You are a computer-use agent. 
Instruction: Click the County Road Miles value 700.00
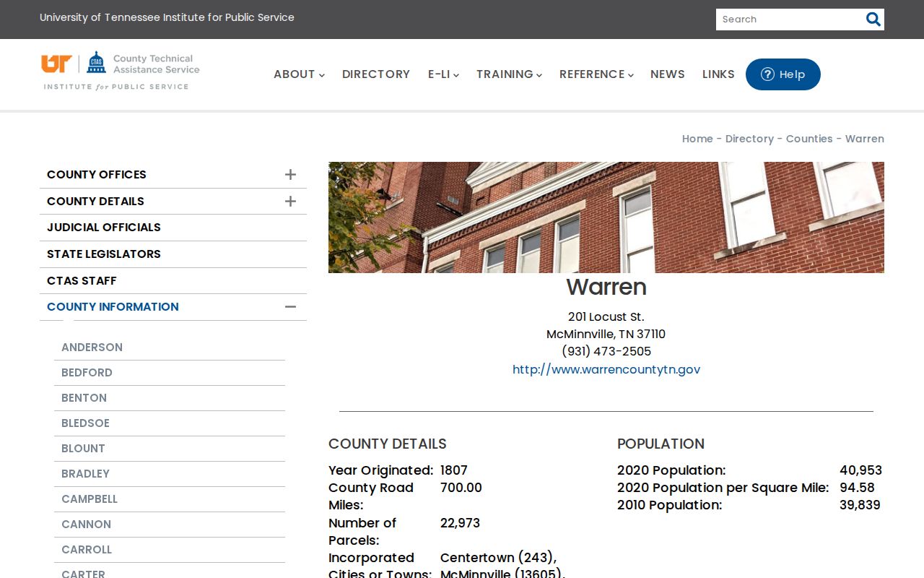461,488
